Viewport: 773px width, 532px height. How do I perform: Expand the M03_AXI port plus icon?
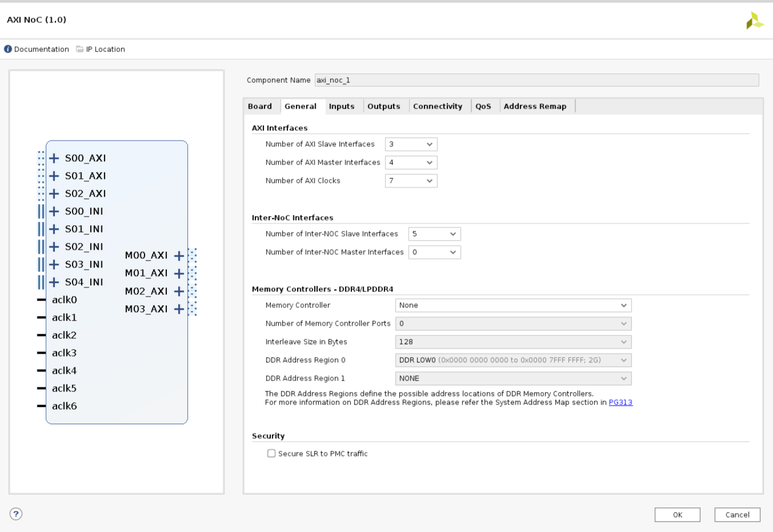pos(179,309)
